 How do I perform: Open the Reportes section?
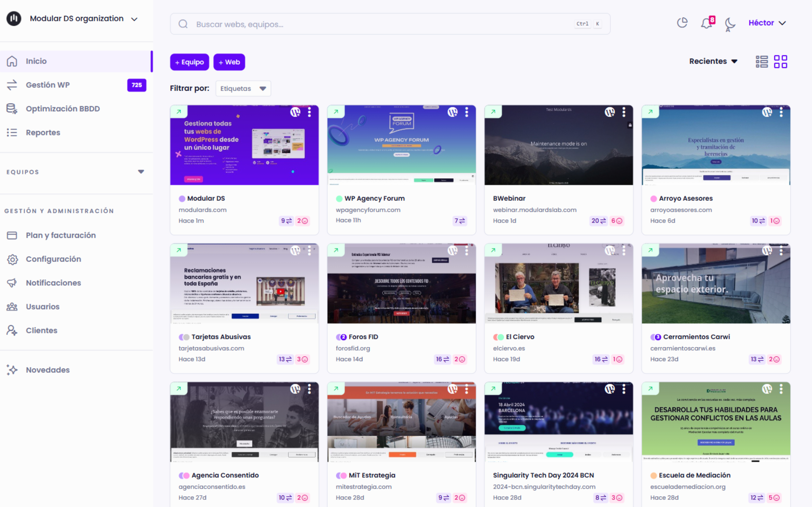pyautogui.click(x=43, y=132)
